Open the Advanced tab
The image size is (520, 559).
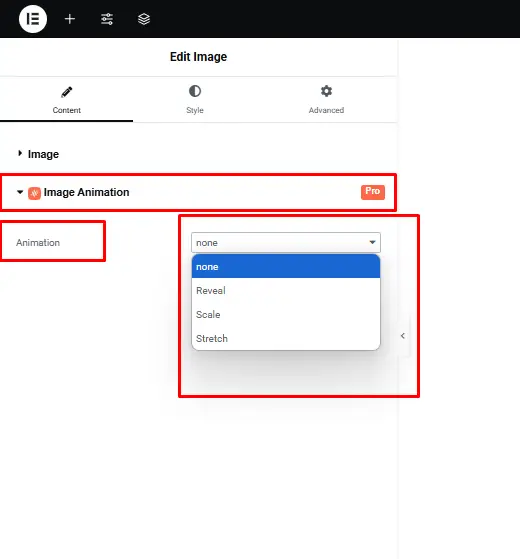[x=326, y=100]
